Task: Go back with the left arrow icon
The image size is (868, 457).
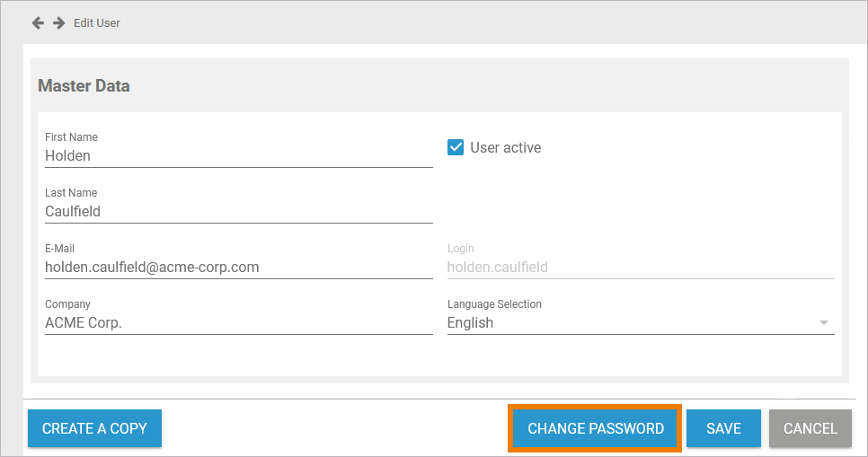Action: (x=38, y=22)
